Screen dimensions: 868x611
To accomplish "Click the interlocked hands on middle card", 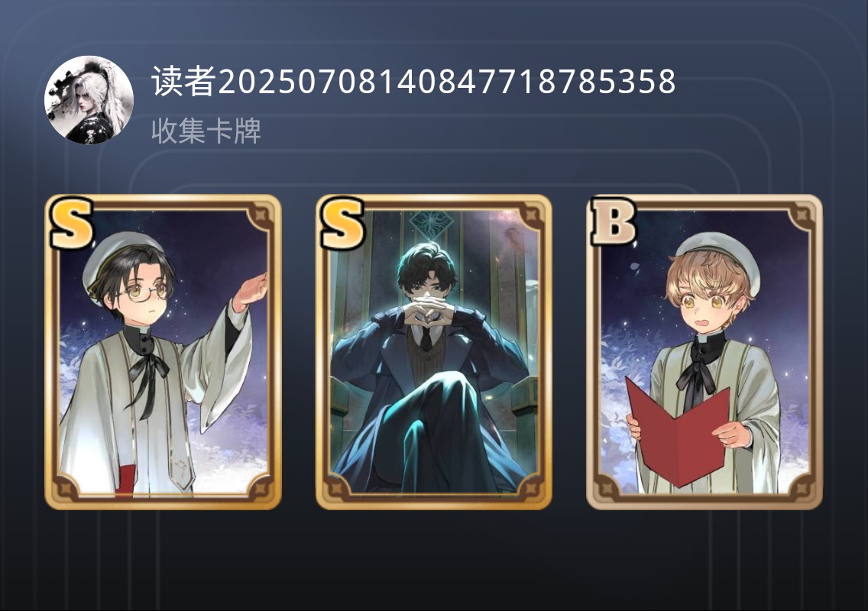I will (429, 312).
